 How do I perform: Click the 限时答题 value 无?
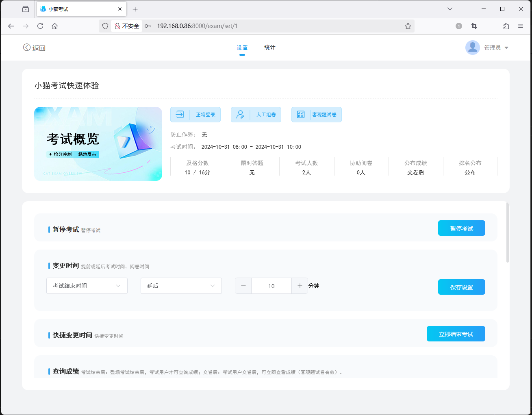(x=252, y=172)
